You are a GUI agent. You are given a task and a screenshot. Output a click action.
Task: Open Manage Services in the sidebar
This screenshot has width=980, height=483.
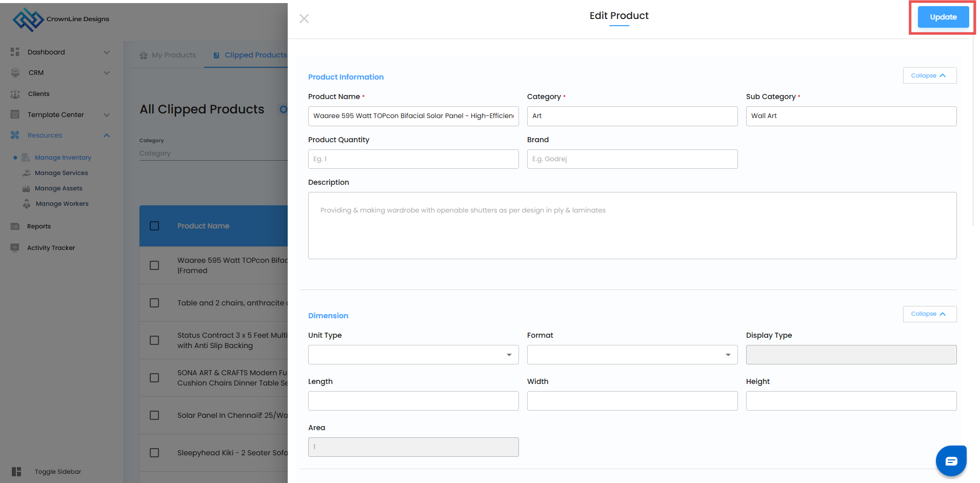[61, 173]
